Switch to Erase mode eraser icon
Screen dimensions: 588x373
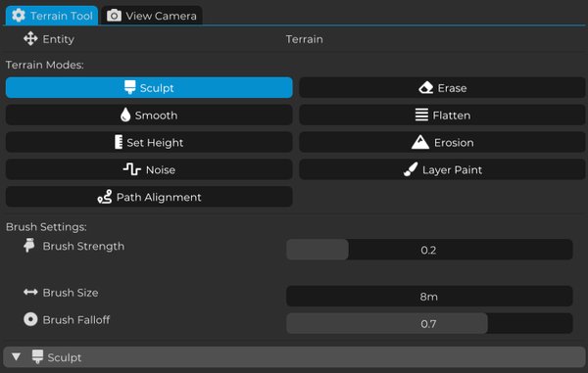pos(426,88)
